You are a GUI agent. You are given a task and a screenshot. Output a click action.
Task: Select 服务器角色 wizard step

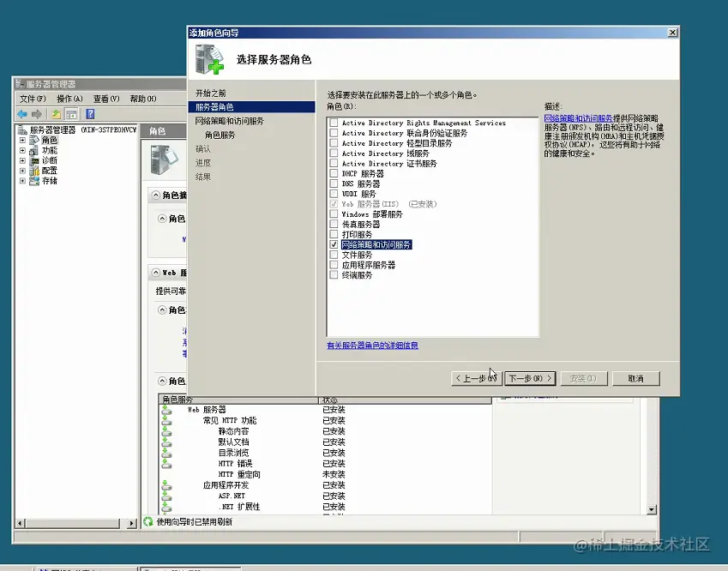[251, 107]
